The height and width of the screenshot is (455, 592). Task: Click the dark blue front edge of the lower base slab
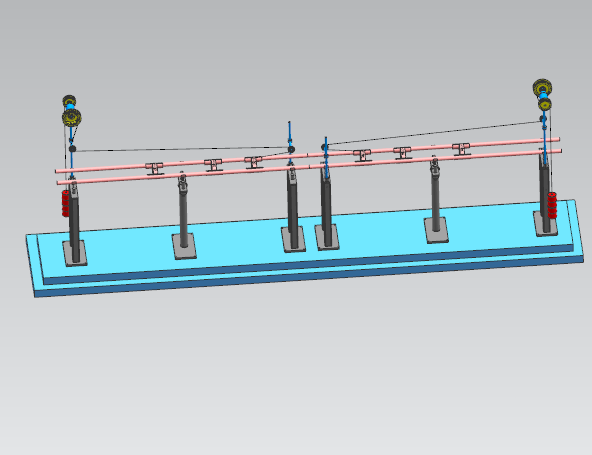(x=309, y=277)
